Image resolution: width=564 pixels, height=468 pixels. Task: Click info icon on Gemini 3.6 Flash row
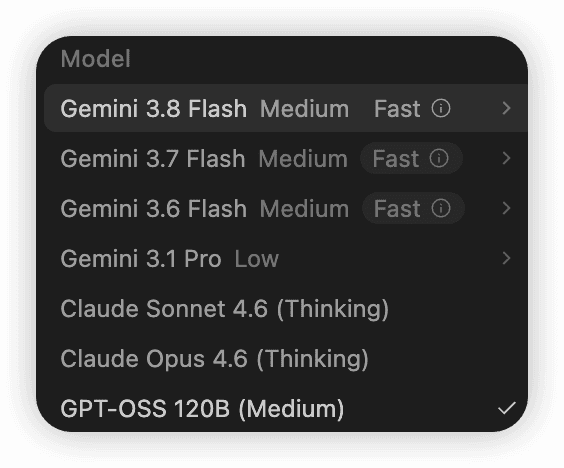tap(441, 208)
